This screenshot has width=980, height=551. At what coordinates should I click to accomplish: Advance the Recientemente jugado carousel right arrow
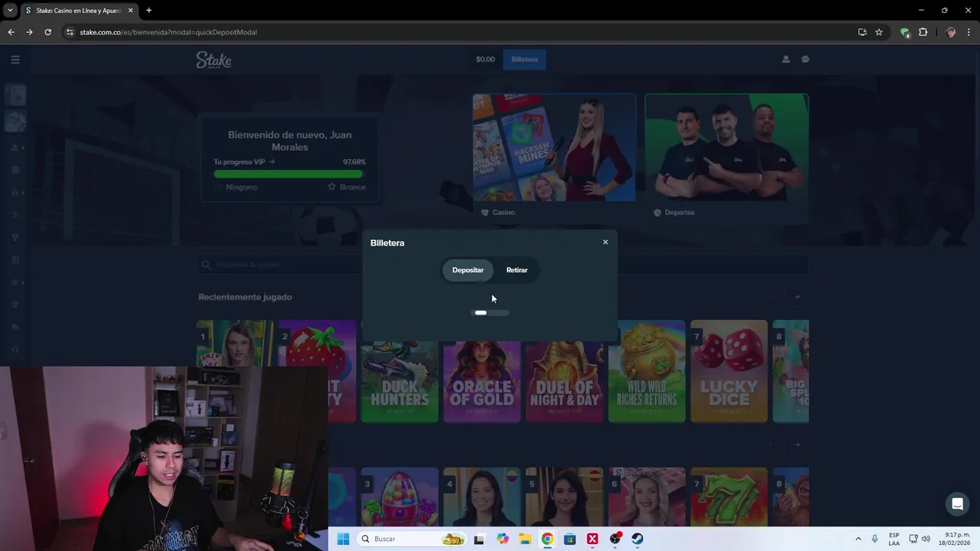pyautogui.click(x=797, y=297)
